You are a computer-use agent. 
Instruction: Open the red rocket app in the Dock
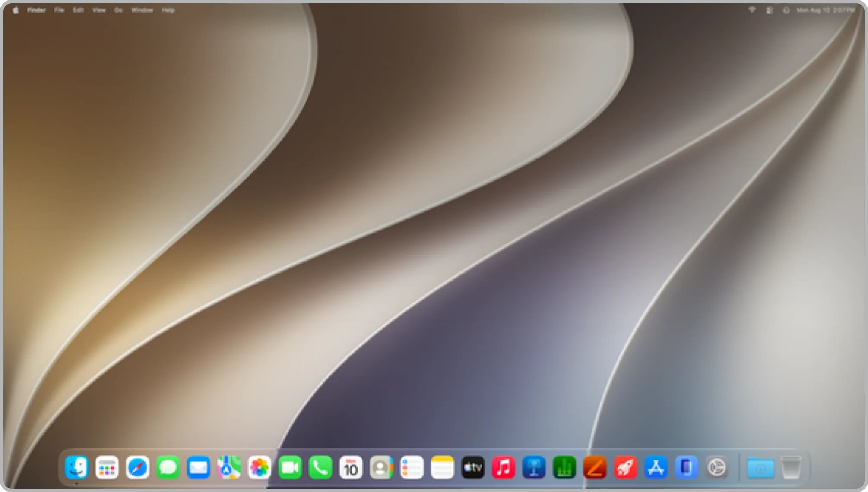(x=625, y=467)
